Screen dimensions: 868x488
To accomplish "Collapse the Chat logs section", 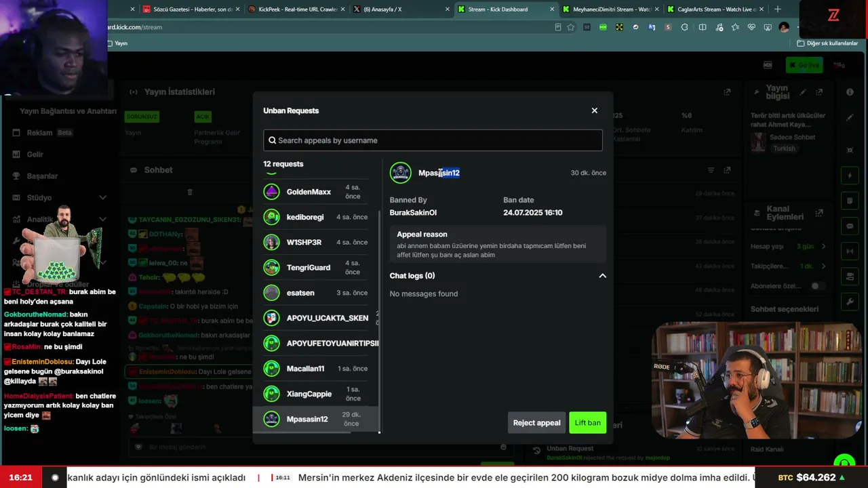I will click(x=602, y=276).
